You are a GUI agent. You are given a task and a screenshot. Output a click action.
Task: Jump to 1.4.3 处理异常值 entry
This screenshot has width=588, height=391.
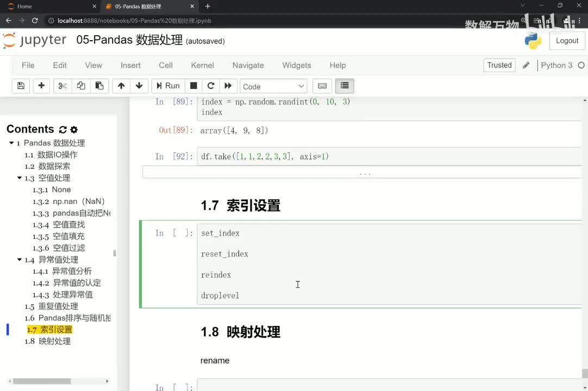[62, 294]
